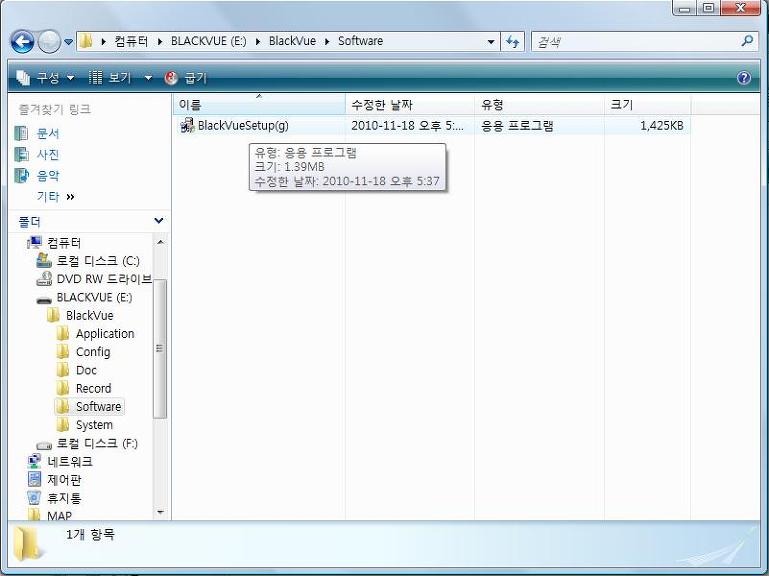Select the BlackVueSetup(g) file

(x=243, y=126)
